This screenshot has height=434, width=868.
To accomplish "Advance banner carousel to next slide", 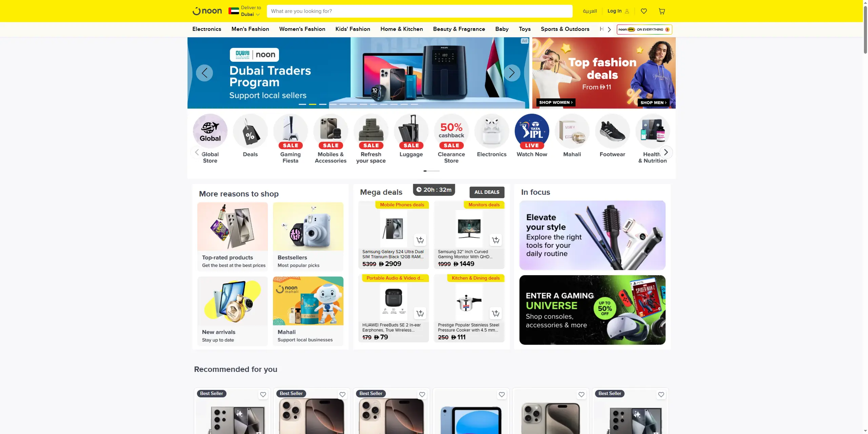I will click(x=512, y=73).
